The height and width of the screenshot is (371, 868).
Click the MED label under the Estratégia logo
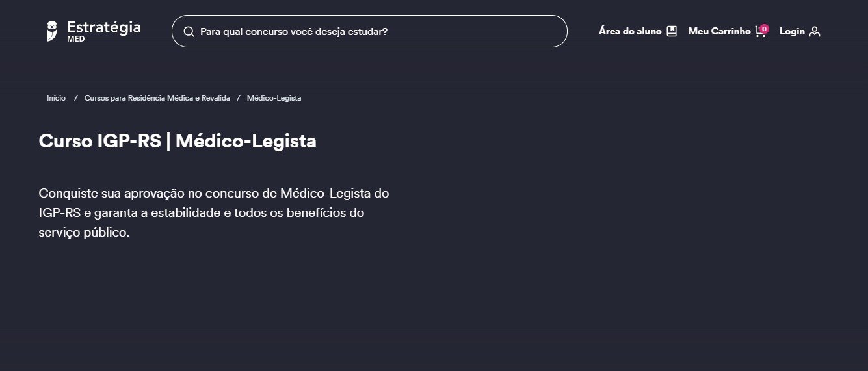coord(75,39)
